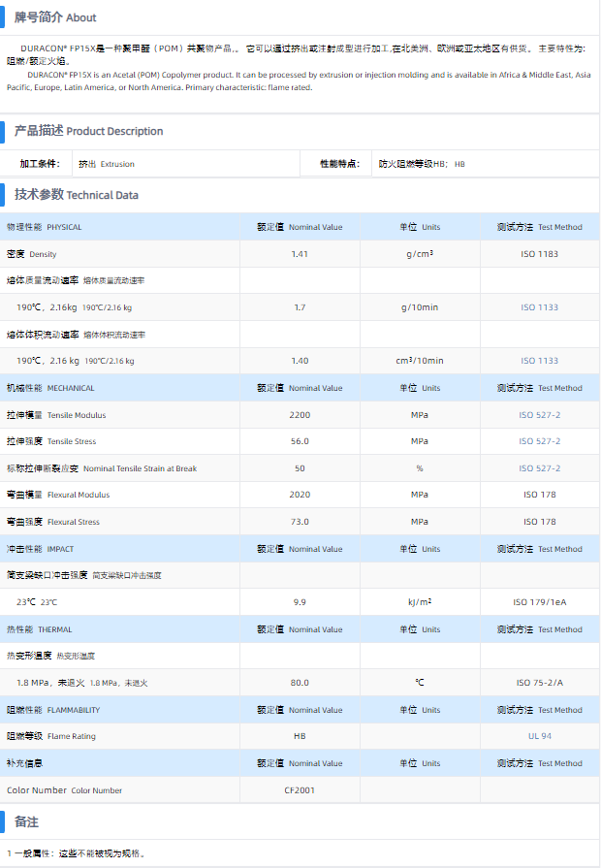Click the 技术参数 Technical Data heading
601x868 pixels.
point(76,195)
